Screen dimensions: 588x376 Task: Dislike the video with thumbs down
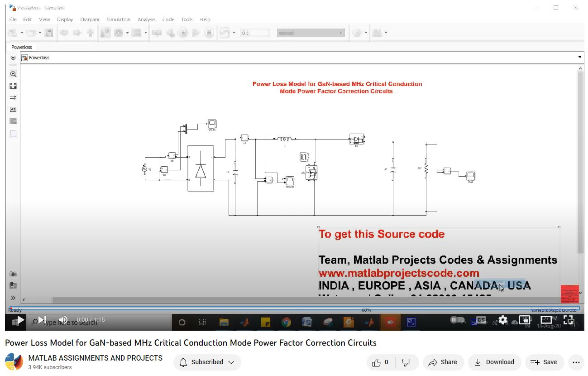406,362
